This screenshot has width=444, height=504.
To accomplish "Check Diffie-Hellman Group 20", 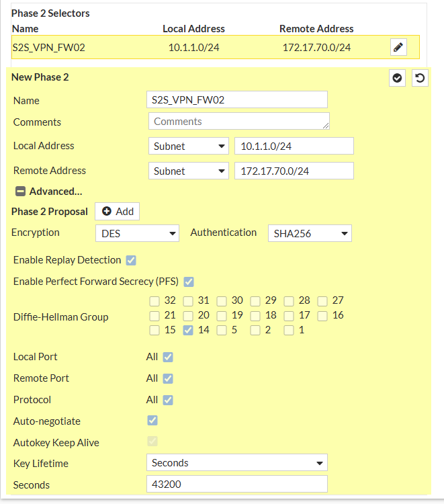I will (x=188, y=316).
